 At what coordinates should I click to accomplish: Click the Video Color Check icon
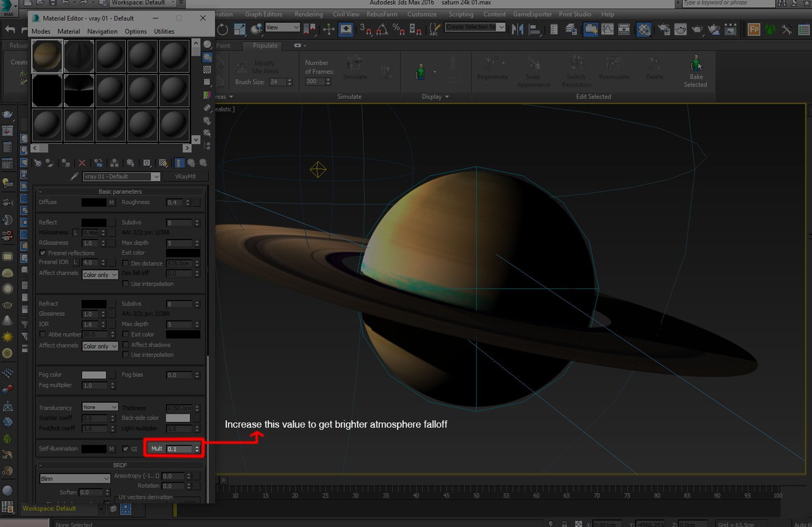pyautogui.click(x=207, y=95)
